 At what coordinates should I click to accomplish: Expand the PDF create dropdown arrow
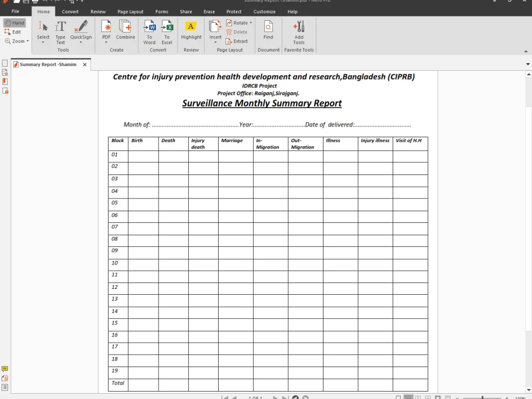pyautogui.click(x=106, y=43)
